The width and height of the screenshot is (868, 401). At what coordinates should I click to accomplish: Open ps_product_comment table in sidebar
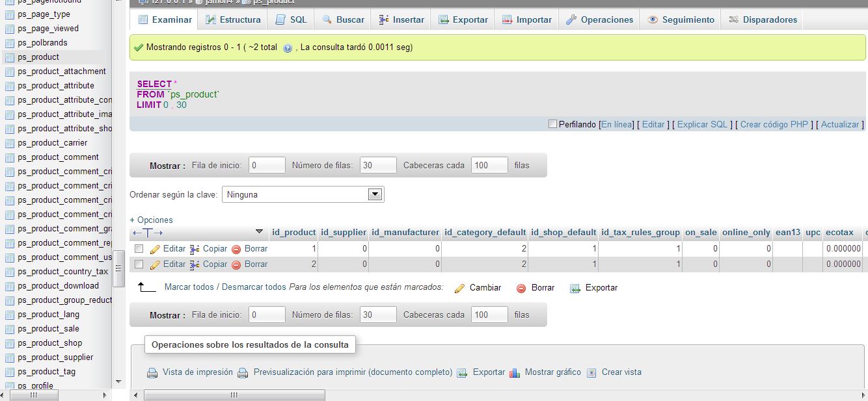coord(59,157)
